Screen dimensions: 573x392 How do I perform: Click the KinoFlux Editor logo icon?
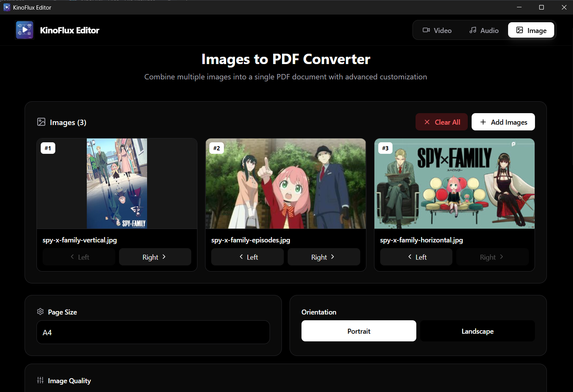point(25,30)
